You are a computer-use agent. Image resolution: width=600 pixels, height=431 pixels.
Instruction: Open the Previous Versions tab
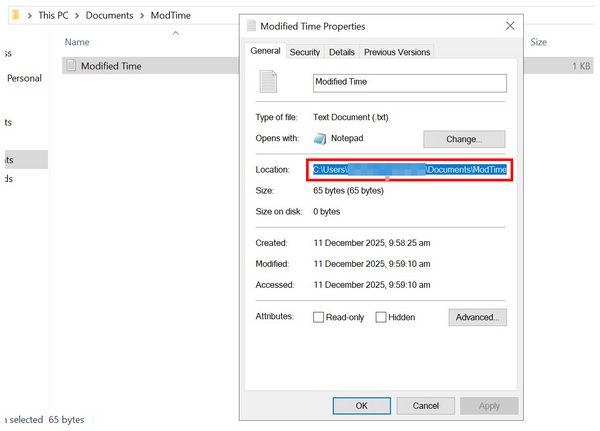pyautogui.click(x=397, y=52)
